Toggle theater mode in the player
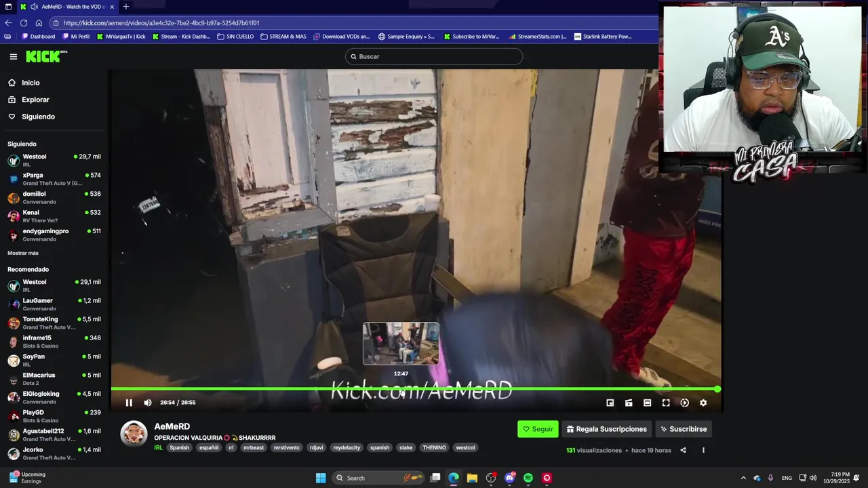 click(x=647, y=403)
